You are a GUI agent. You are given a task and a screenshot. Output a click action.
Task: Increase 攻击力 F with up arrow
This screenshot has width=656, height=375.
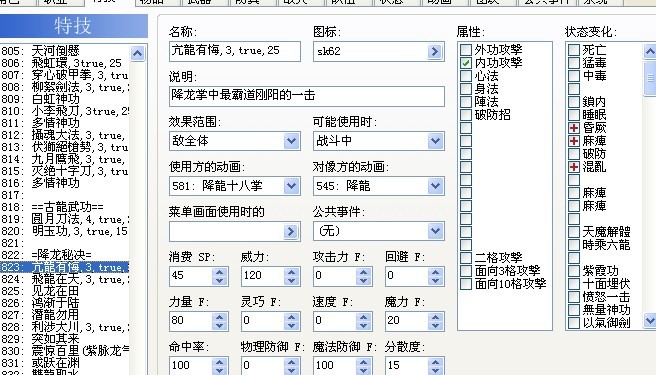click(x=363, y=272)
